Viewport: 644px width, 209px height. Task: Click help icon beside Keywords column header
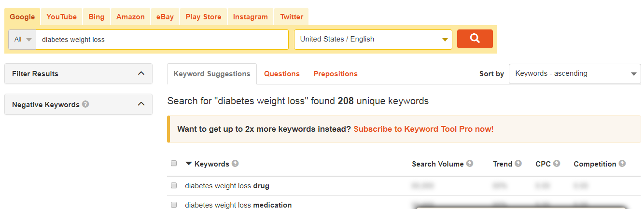[235, 164]
